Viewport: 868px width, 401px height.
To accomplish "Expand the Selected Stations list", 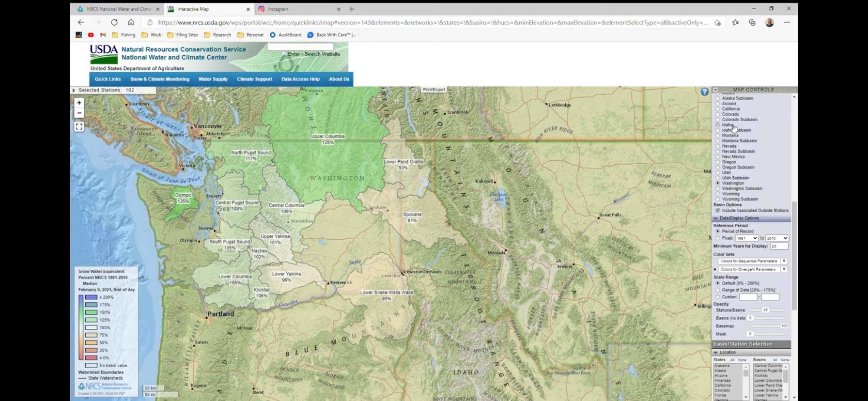I will 74,90.
